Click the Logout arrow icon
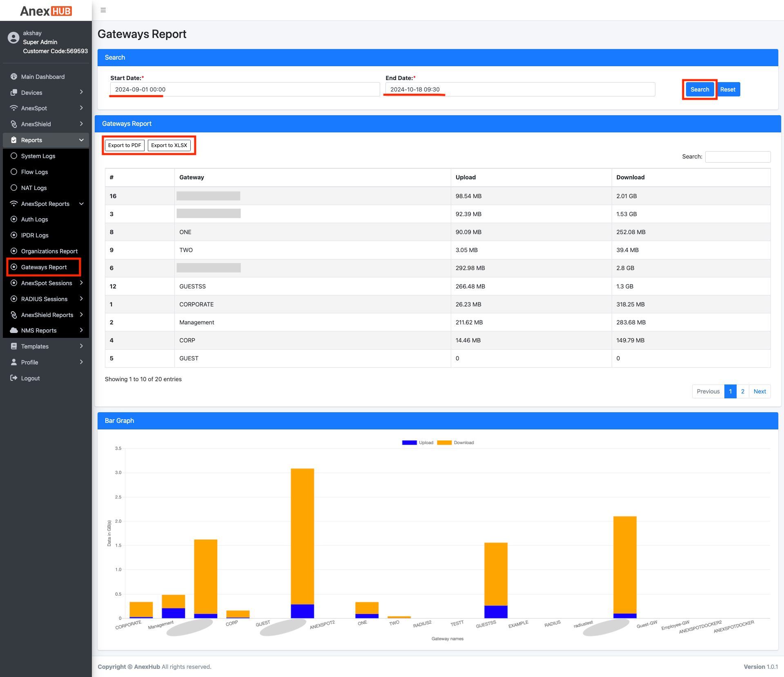 coord(14,378)
